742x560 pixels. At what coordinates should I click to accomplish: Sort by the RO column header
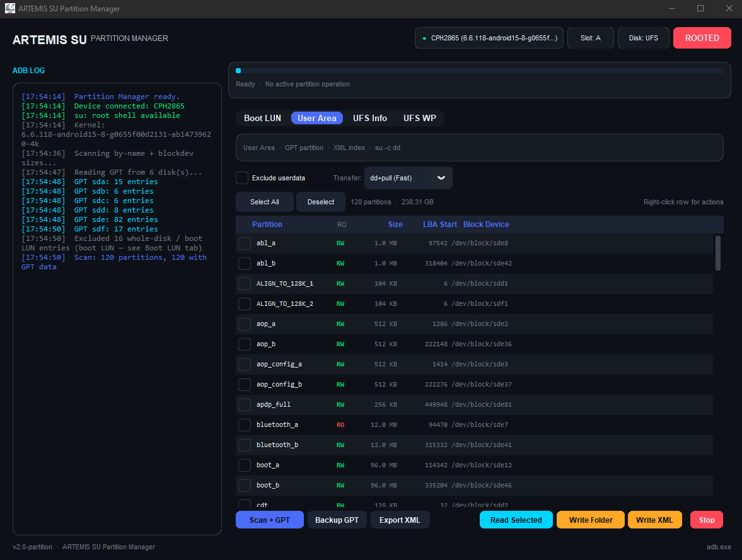click(x=342, y=225)
